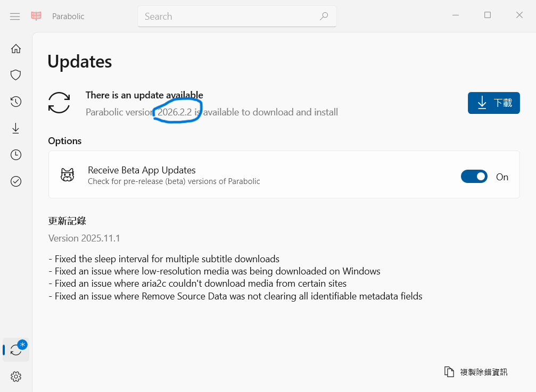Click the beta updates cat icon
The height and width of the screenshot is (392, 536).
67,174
